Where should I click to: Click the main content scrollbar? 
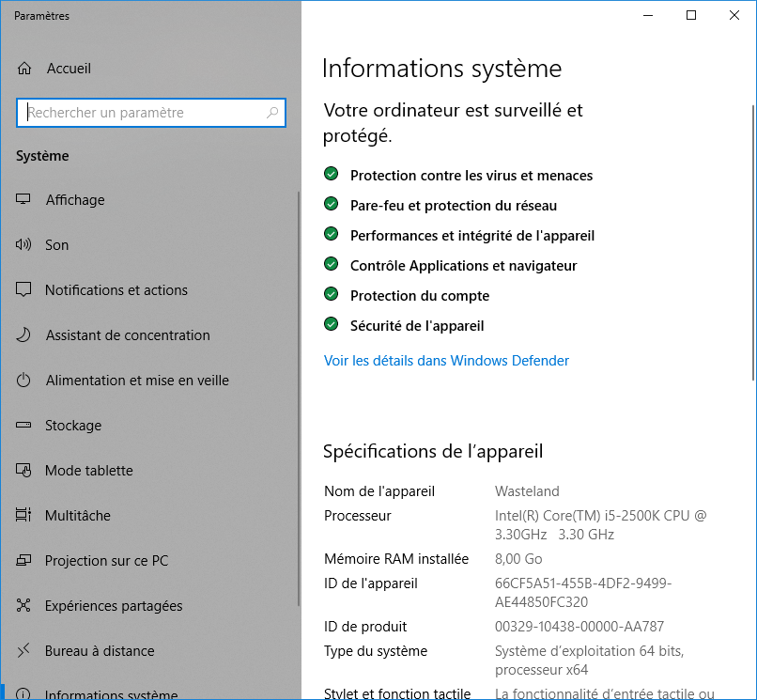coord(753,242)
